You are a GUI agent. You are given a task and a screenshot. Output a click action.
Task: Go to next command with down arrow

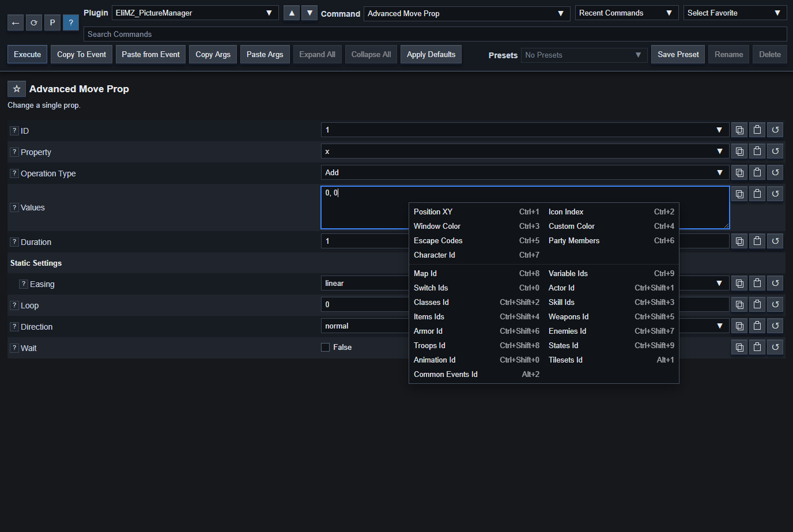309,13
